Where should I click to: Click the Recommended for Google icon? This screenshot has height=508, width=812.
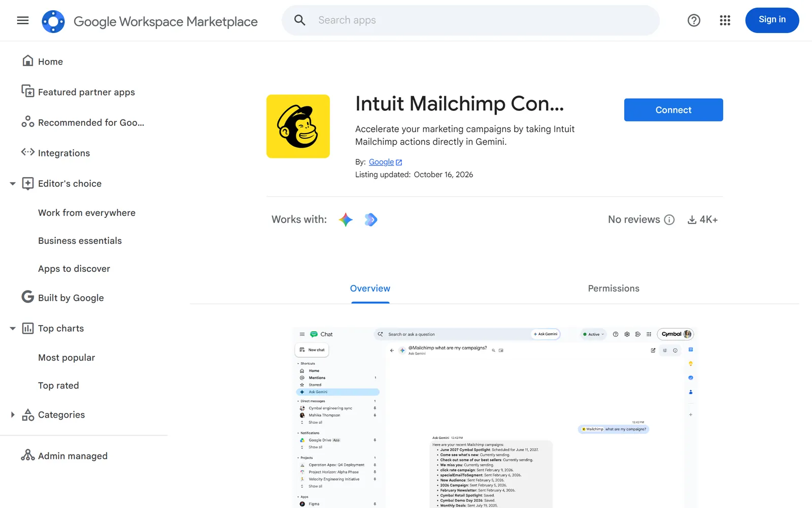click(28, 122)
